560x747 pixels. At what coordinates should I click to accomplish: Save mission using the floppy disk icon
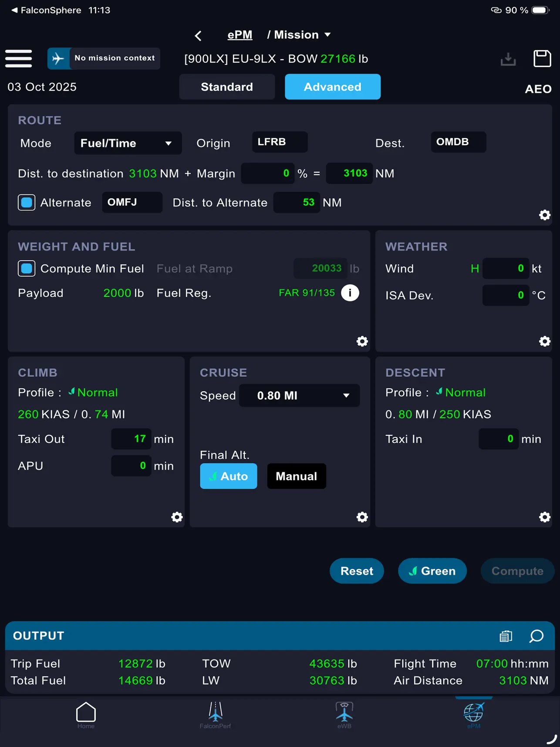click(x=542, y=58)
